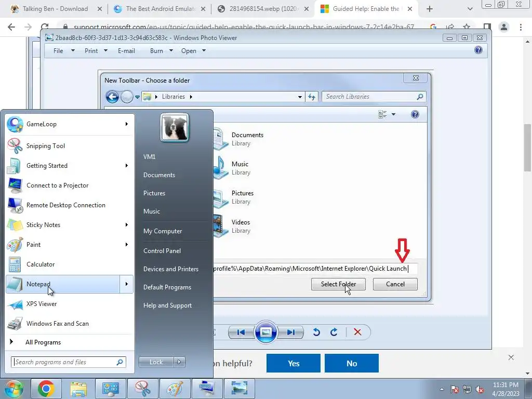Open VM1 user folder
The image size is (532, 399).
click(x=149, y=157)
